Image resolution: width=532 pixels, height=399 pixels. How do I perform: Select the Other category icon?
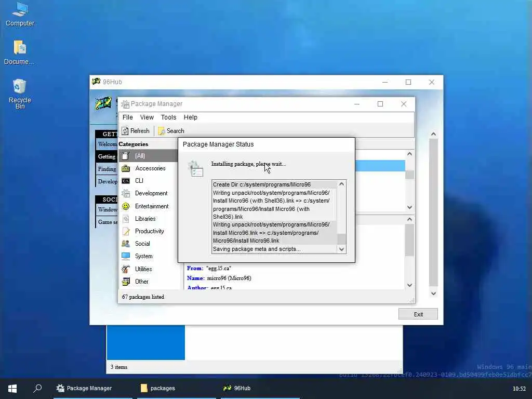(126, 281)
